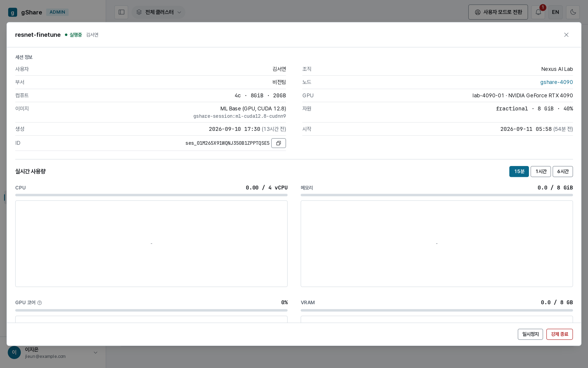Click the lab-4090-01 GPU value
This screenshot has width=588, height=368.
pos(522,95)
